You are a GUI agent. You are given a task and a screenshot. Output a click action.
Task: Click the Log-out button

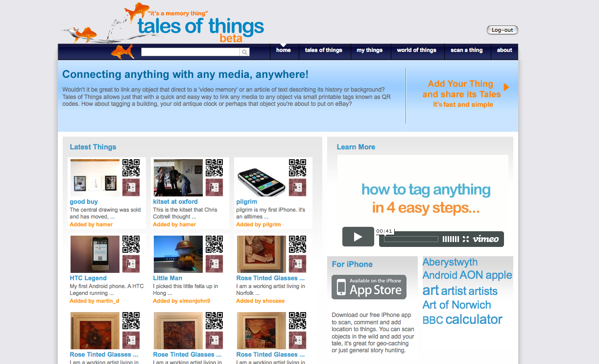(503, 30)
